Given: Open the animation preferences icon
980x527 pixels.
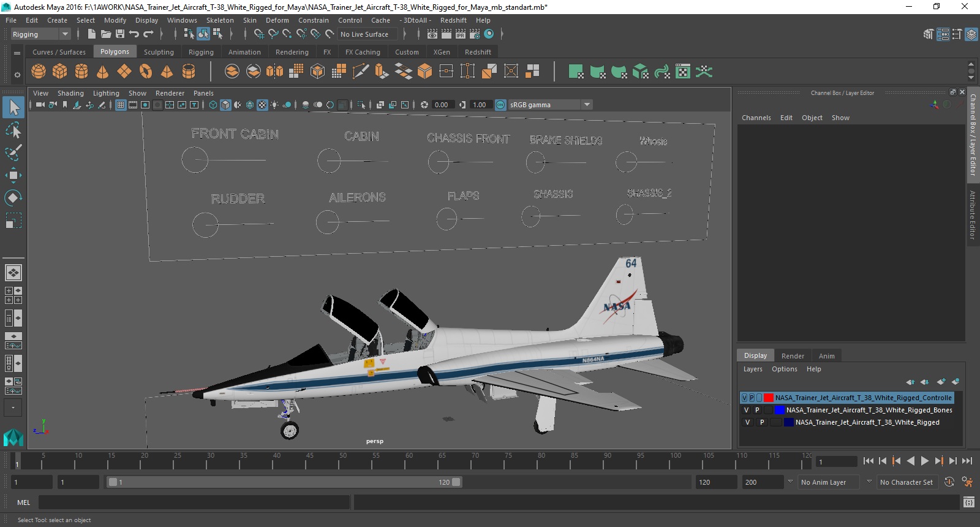Looking at the screenshot, I should (x=968, y=482).
